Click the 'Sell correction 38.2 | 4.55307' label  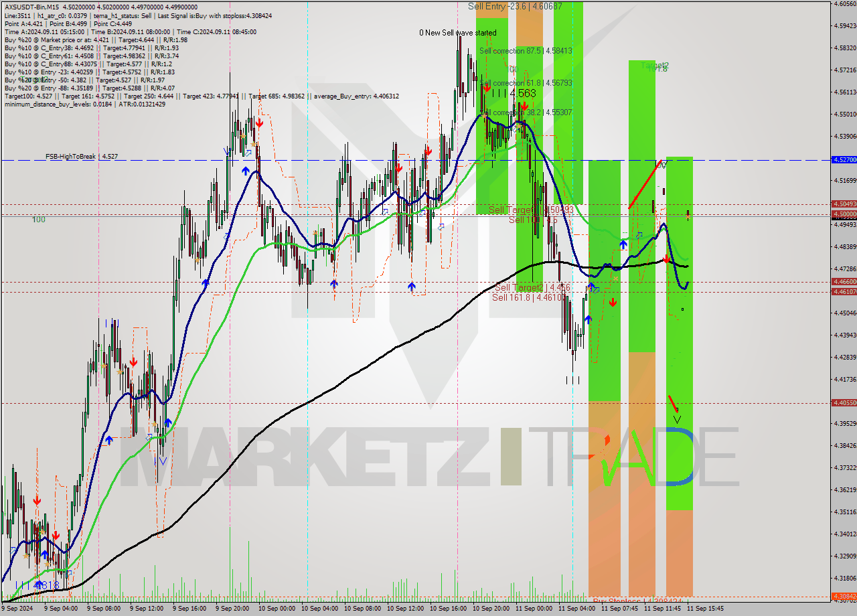click(x=526, y=112)
